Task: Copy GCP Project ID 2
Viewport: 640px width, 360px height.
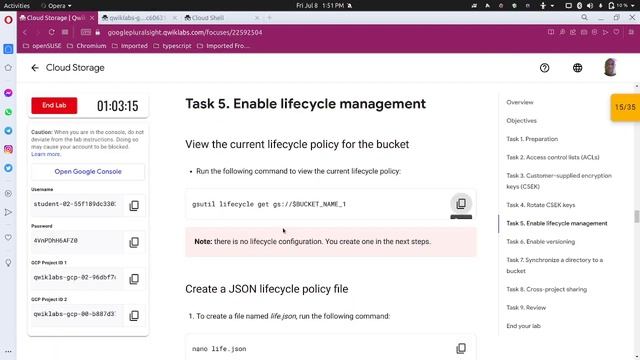Action: (x=134, y=316)
